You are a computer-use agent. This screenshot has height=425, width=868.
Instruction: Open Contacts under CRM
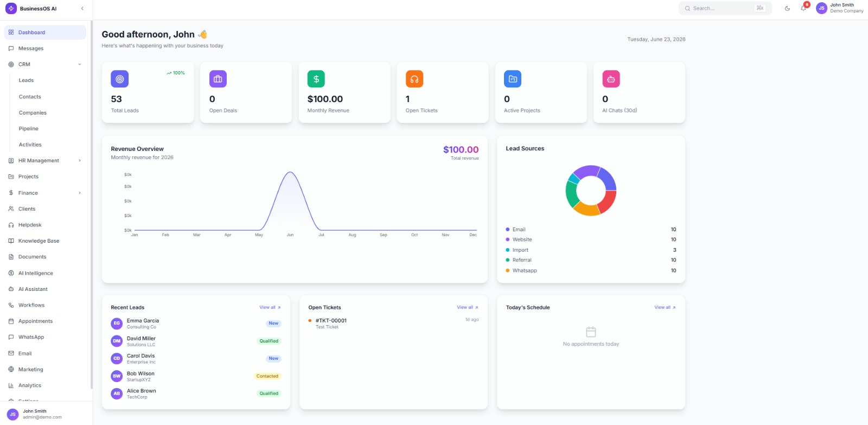[x=30, y=97]
